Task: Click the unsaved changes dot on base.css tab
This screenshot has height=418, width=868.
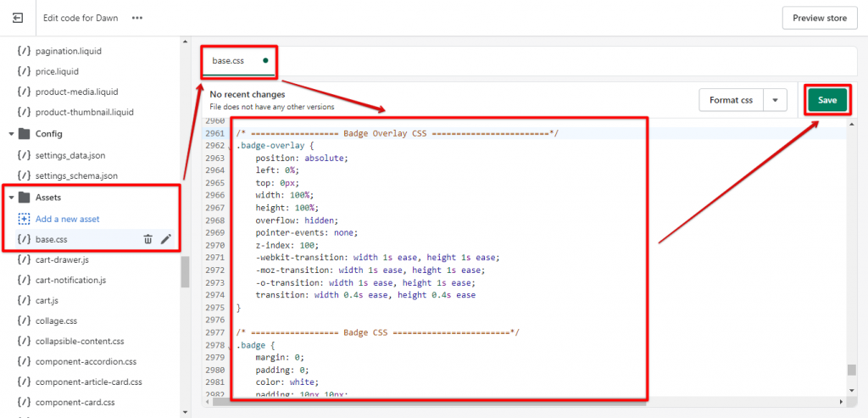Action: click(x=266, y=61)
